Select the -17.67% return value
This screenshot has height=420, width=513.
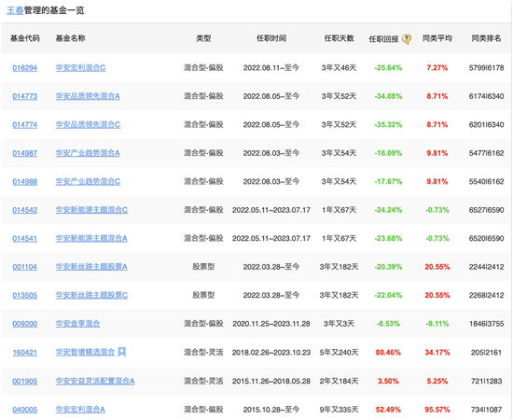[x=388, y=182]
